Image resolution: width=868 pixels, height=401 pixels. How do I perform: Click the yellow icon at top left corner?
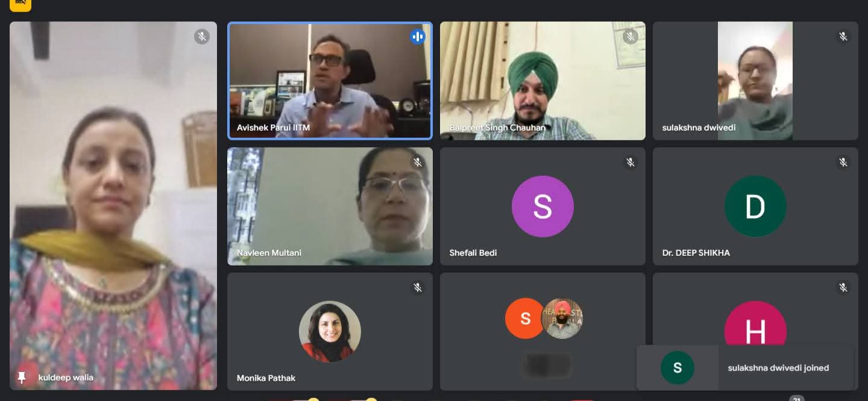[20, 3]
